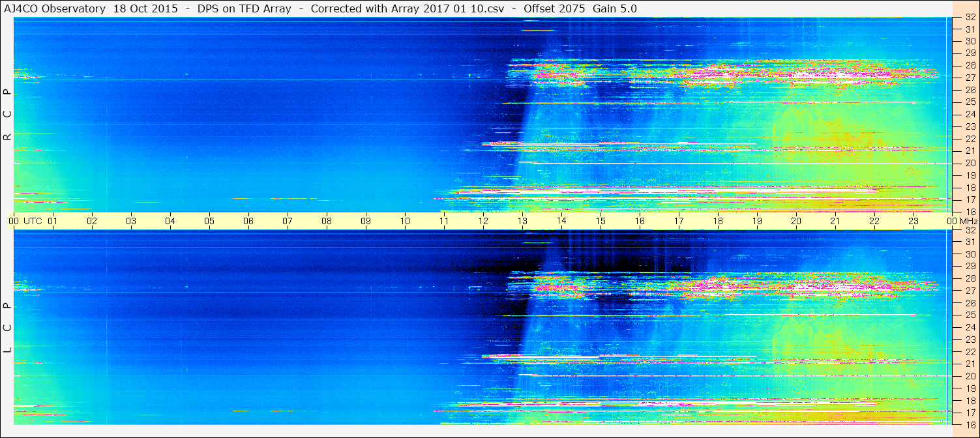Viewport: 980px width, 438px height.
Task: Choose the 20 hour time marker
Action: pyautogui.click(x=796, y=221)
